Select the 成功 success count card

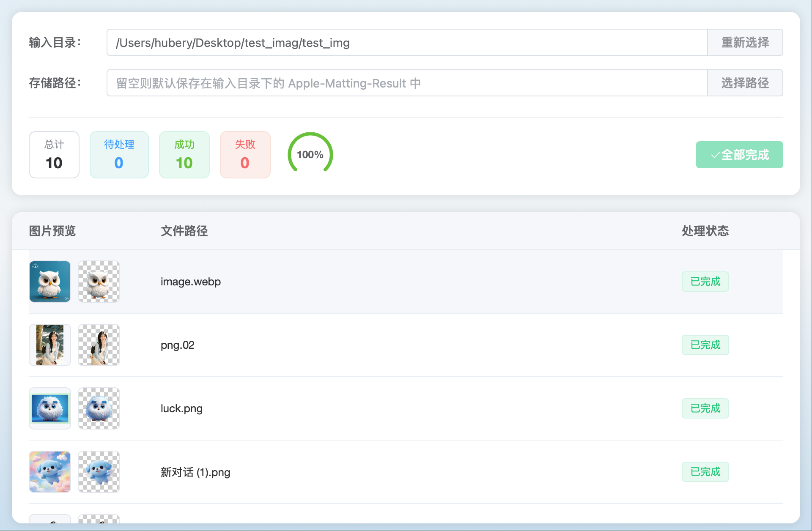click(x=184, y=155)
